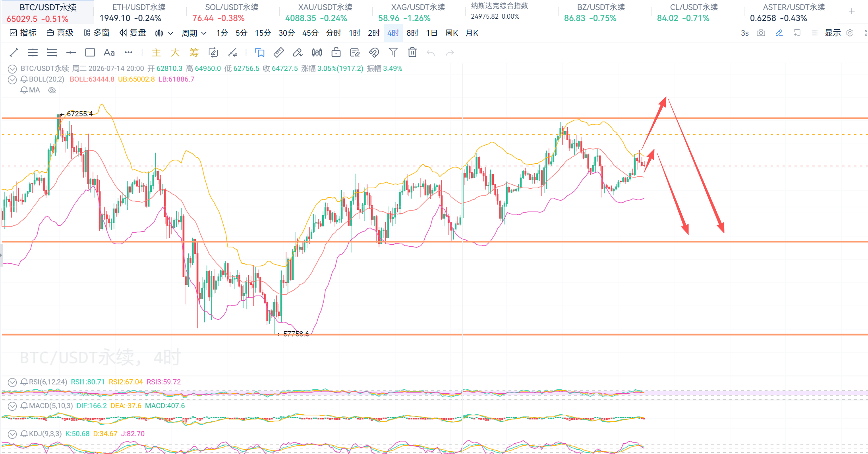Click the add-window square icon
Viewport: 868px width, 454px height.
[797, 33]
